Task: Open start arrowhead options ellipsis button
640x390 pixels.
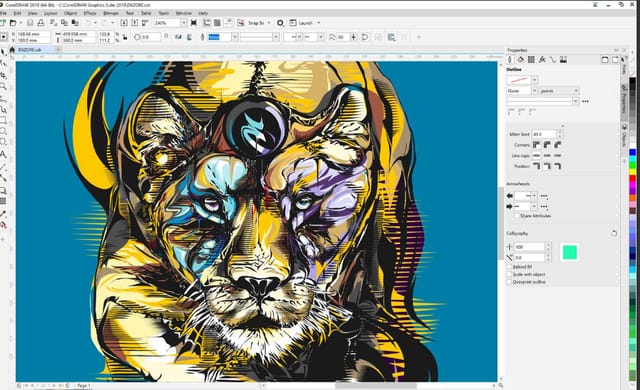Action: [544, 196]
